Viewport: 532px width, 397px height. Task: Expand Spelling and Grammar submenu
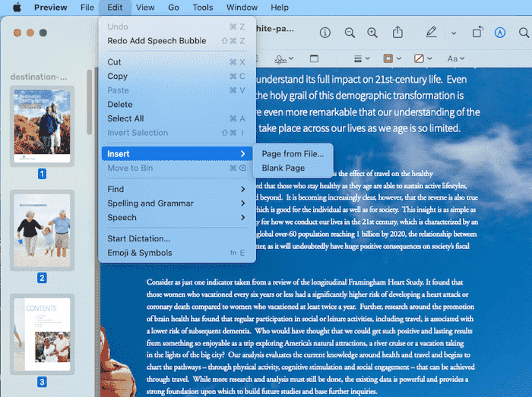coord(176,203)
